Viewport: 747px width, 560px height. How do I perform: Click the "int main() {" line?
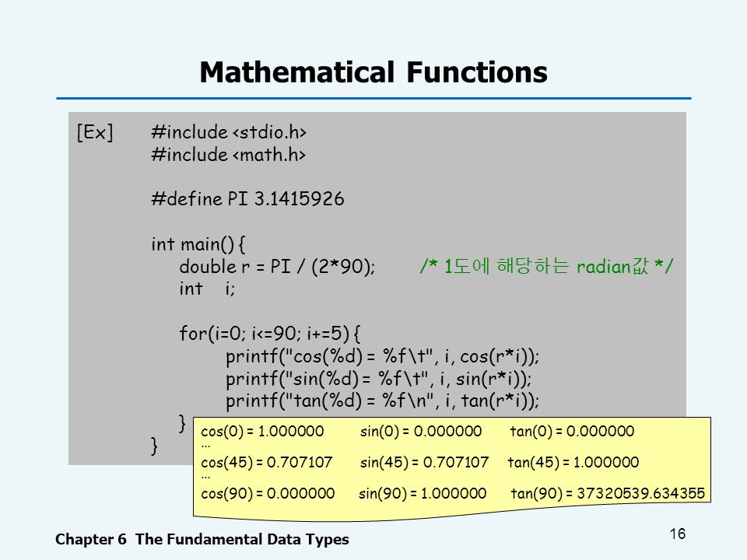198,243
